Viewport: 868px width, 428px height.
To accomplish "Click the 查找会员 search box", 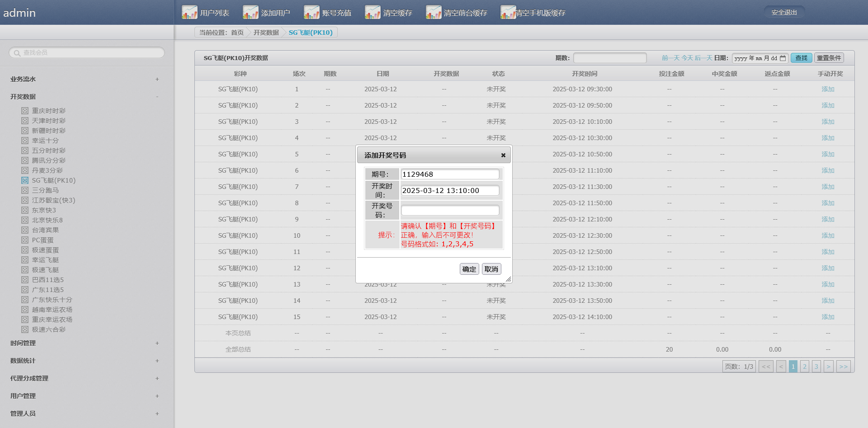I will click(x=87, y=53).
